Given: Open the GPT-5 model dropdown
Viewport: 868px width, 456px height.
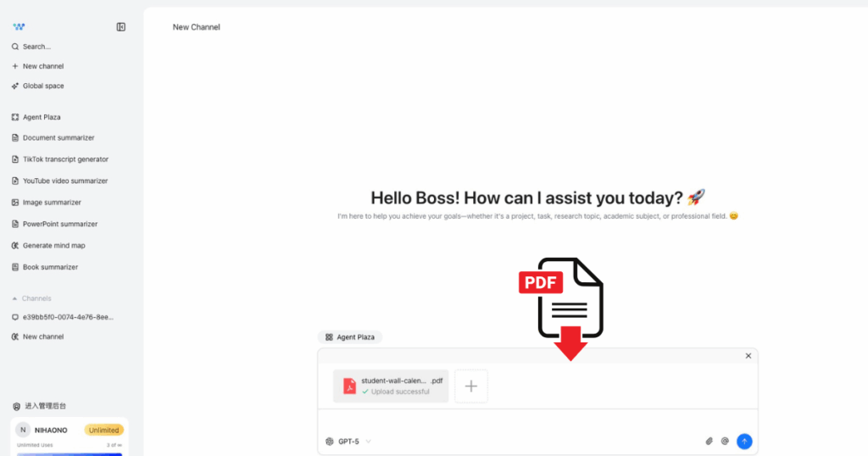Looking at the screenshot, I should [x=349, y=442].
